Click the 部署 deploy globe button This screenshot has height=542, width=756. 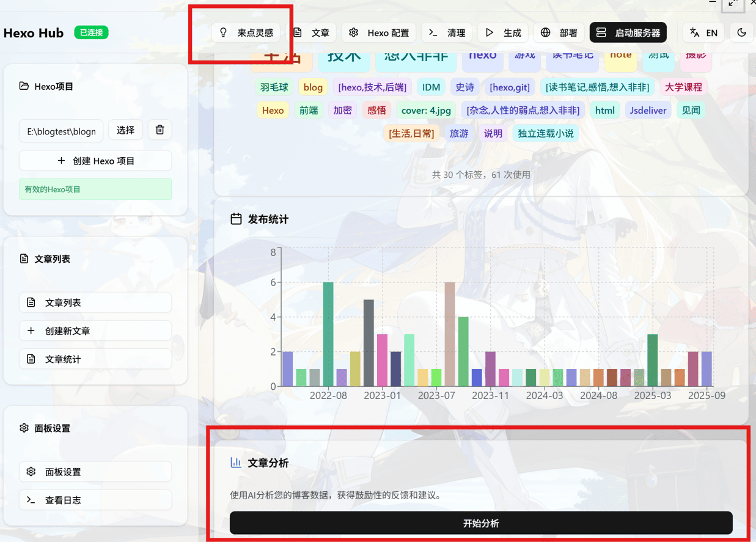[559, 33]
